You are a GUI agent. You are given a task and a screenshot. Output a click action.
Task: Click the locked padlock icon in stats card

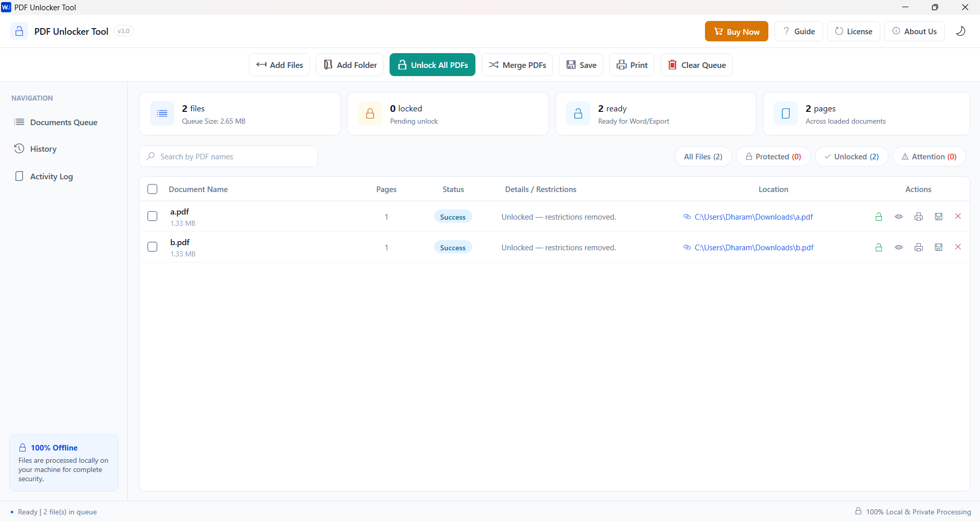point(370,113)
